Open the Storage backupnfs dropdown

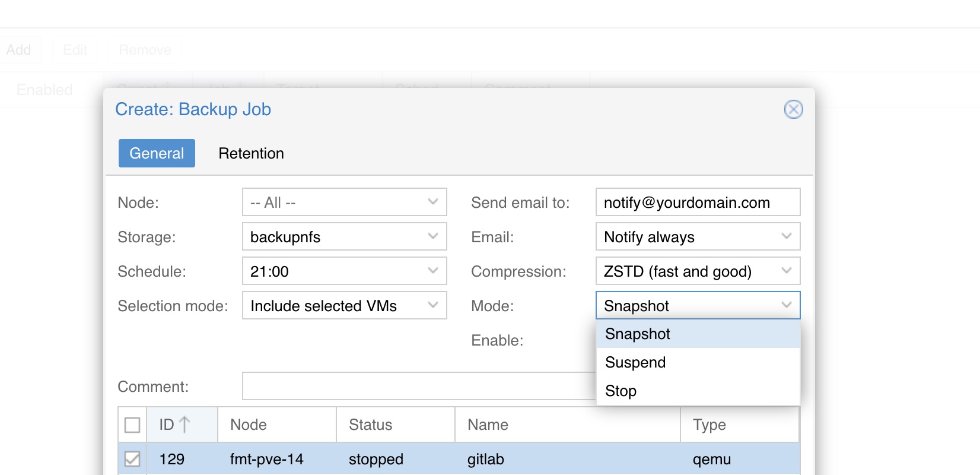433,237
